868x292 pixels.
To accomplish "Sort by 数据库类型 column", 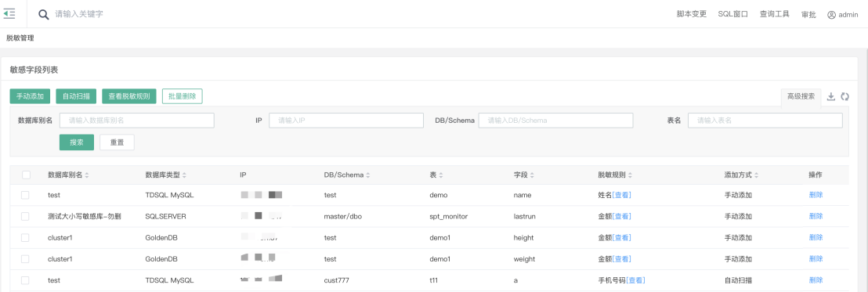I will click(x=184, y=175).
